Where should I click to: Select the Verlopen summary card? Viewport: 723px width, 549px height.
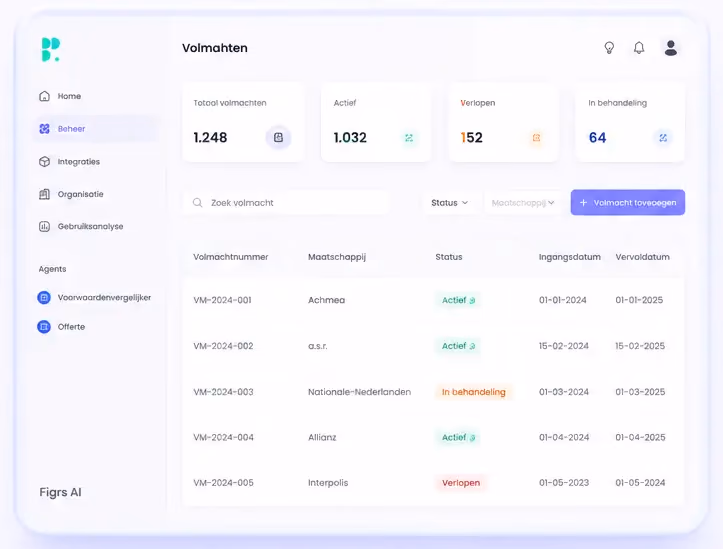504,123
